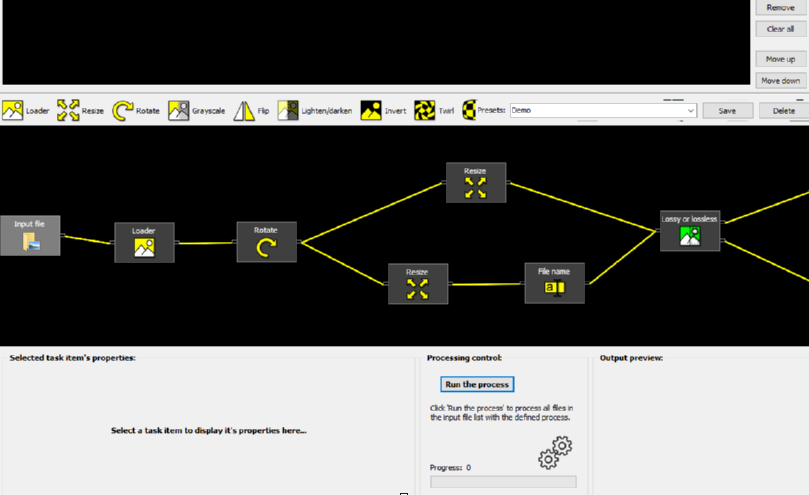Select the upper Resize node
Viewport: 809px width, 495px height.
coord(476,183)
